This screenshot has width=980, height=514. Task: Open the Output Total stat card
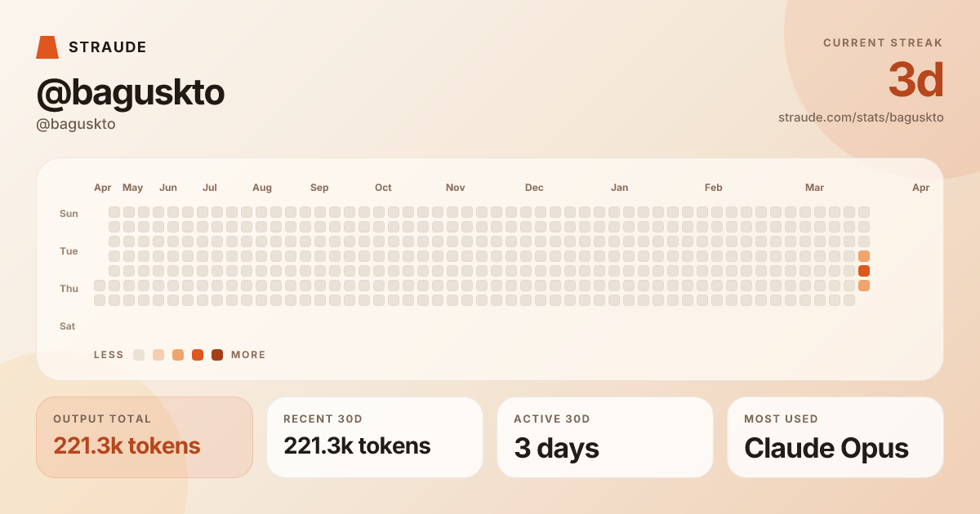coord(145,437)
